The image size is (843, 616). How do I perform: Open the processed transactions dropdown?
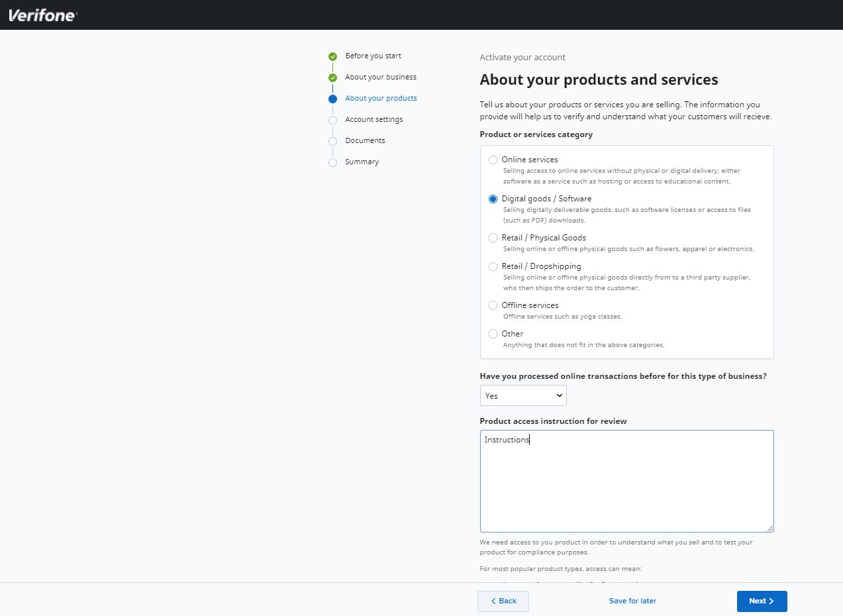click(x=523, y=395)
